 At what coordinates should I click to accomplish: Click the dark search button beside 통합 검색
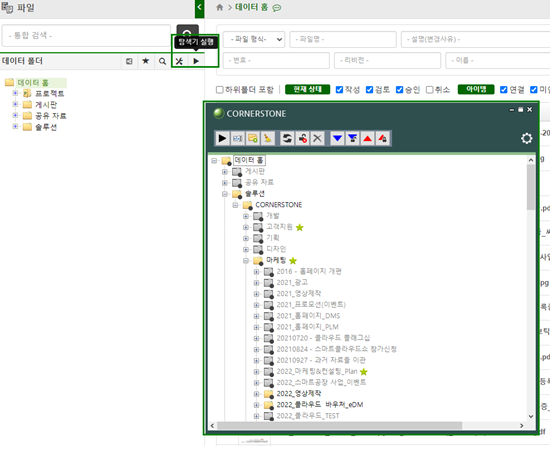point(187,32)
